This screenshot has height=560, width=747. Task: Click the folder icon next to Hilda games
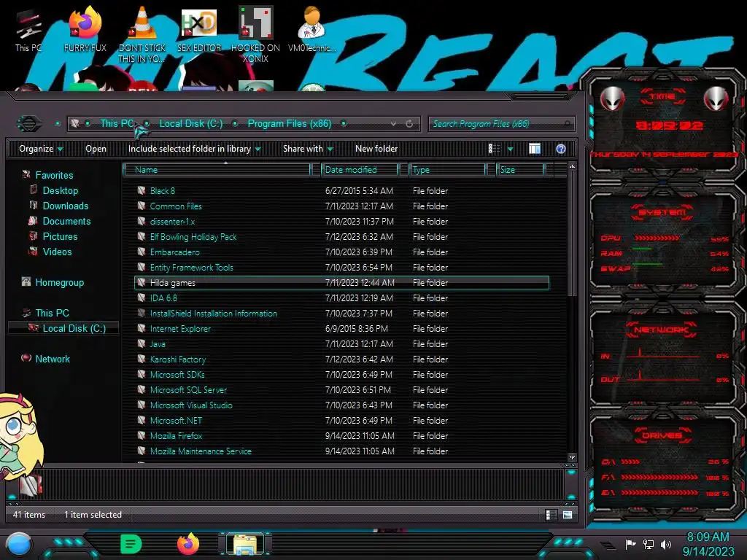pyautogui.click(x=142, y=282)
